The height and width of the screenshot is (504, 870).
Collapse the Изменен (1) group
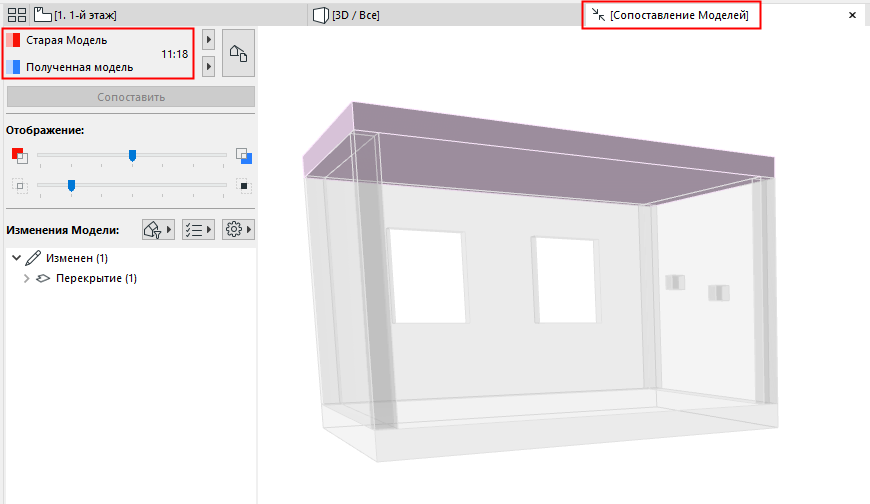[16, 258]
